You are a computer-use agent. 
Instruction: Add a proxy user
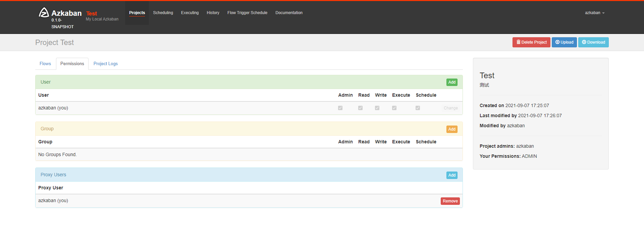coord(452,175)
